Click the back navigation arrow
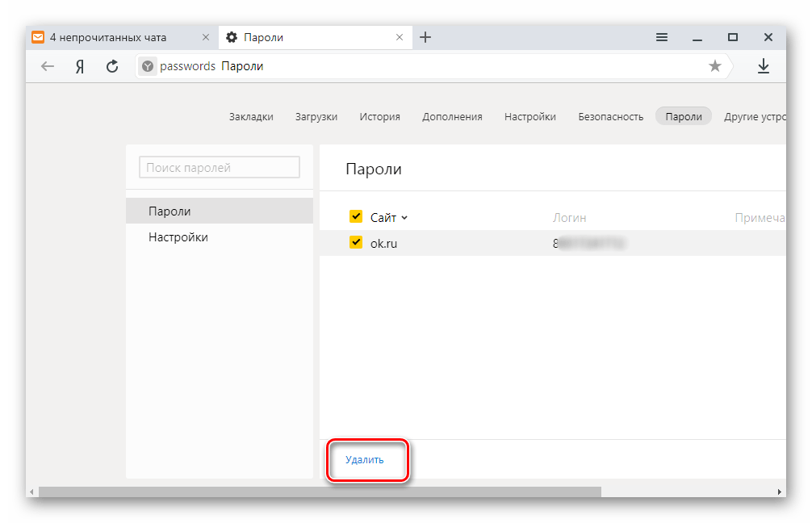812x523 pixels. click(48, 66)
